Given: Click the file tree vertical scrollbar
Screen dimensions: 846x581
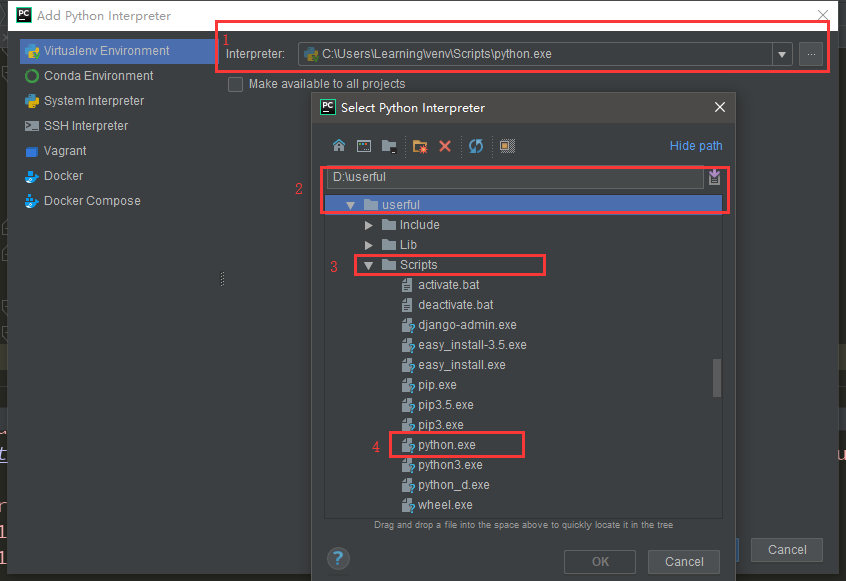Looking at the screenshot, I should click(717, 378).
